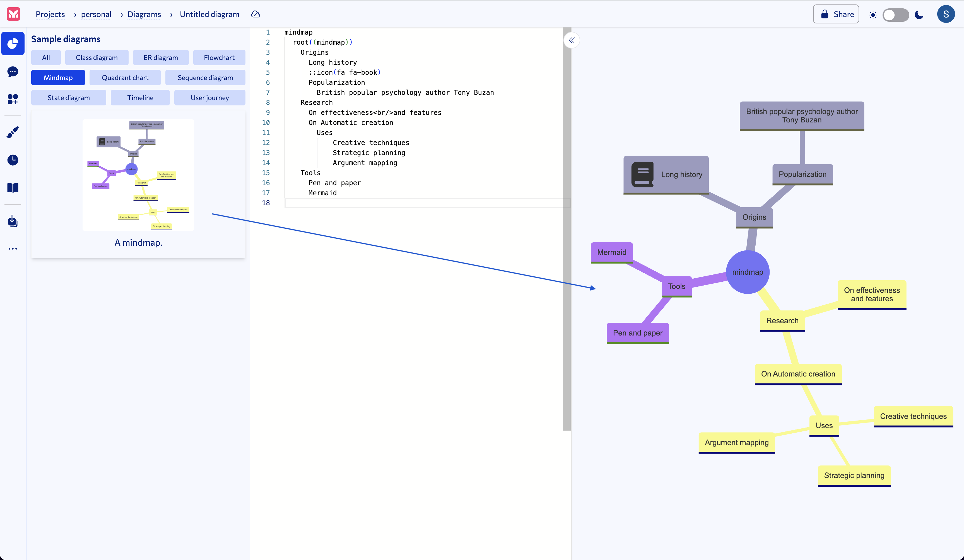Open the AI chat assistant icon

tap(13, 71)
